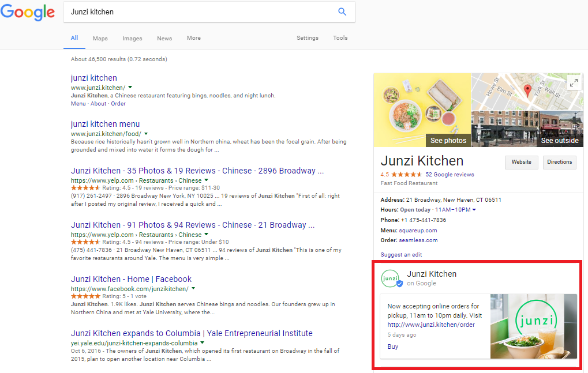Click the map thumbnail of New Haven

click(x=527, y=92)
